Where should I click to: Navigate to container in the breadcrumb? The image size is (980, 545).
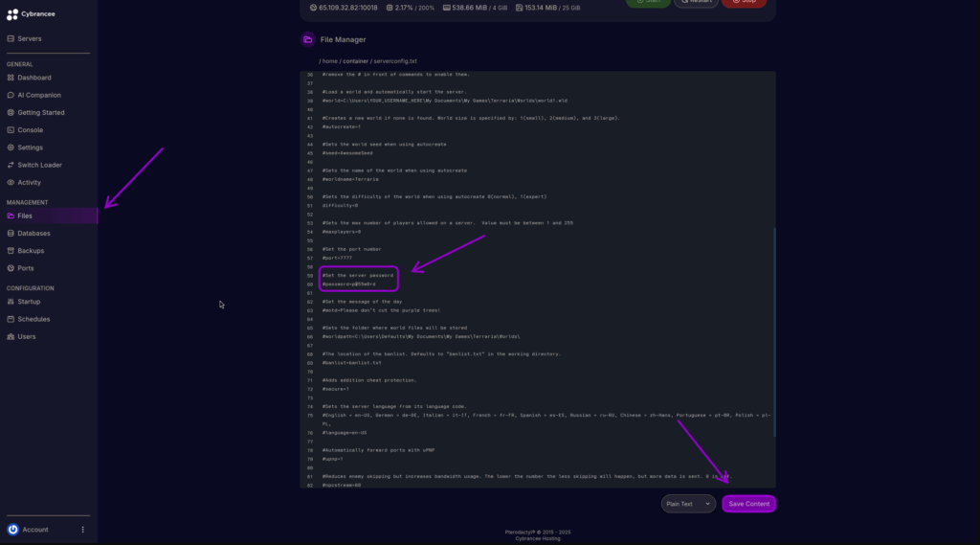click(x=356, y=61)
